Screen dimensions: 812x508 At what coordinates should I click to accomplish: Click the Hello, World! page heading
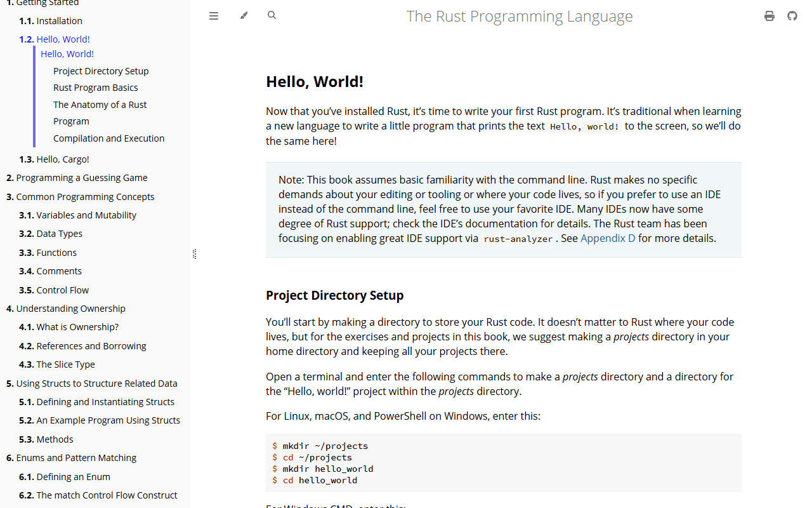315,82
